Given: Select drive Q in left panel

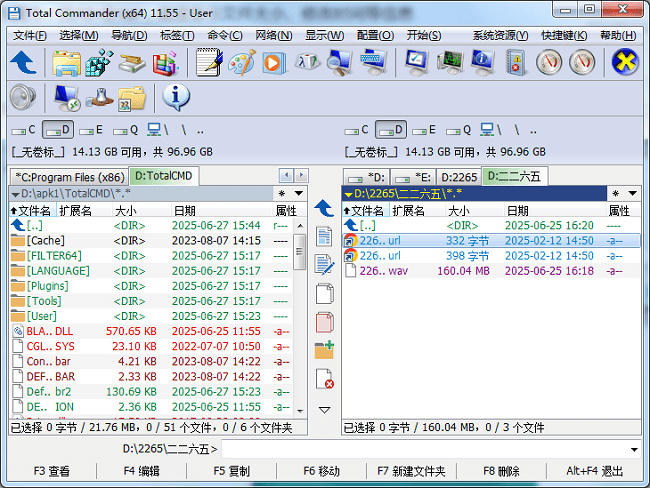Looking at the screenshot, I should (x=126, y=130).
